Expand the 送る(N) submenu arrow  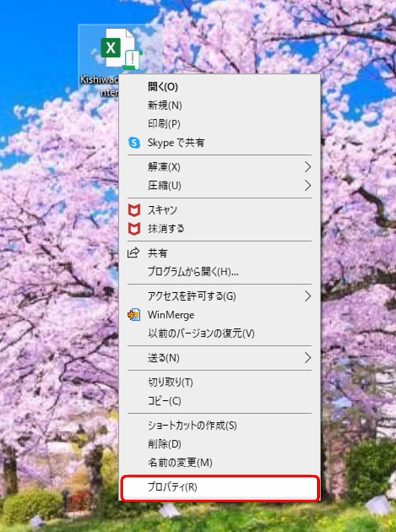pos(307,358)
